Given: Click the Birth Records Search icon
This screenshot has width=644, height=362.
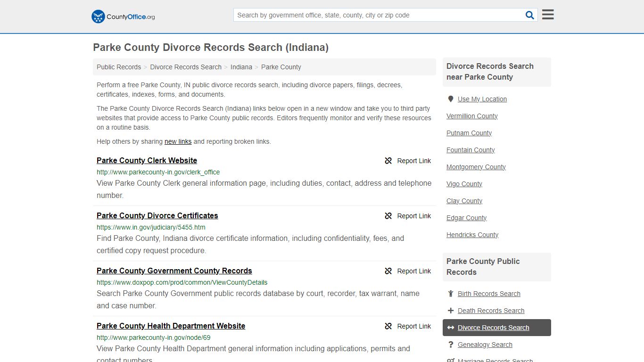Looking at the screenshot, I should pyautogui.click(x=451, y=294).
